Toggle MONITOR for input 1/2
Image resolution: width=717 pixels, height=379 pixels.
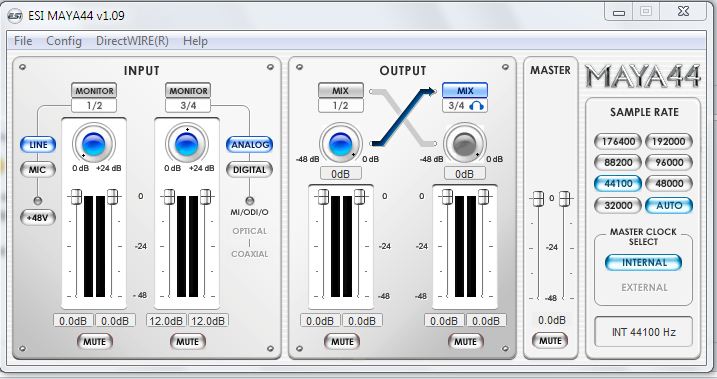[94, 91]
